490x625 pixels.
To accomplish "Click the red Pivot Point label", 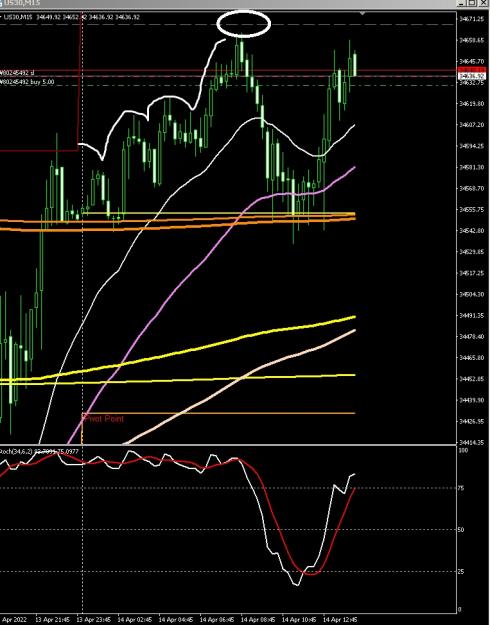I will pos(103,419).
